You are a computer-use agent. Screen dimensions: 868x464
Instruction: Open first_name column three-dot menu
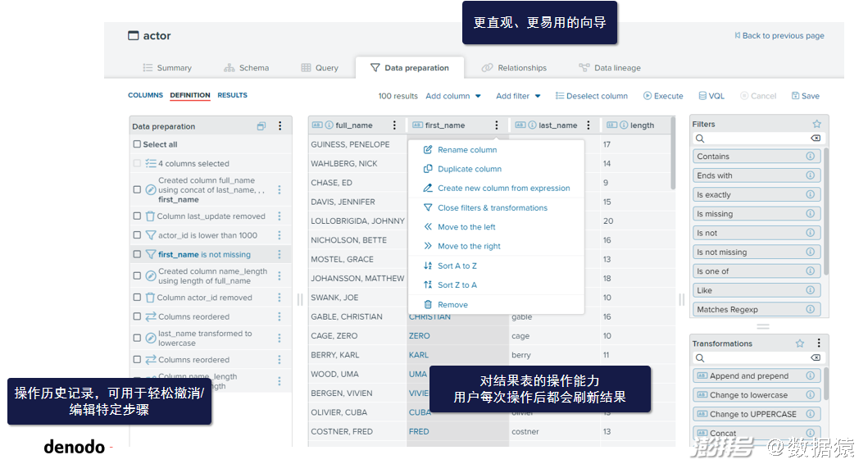[497, 125]
